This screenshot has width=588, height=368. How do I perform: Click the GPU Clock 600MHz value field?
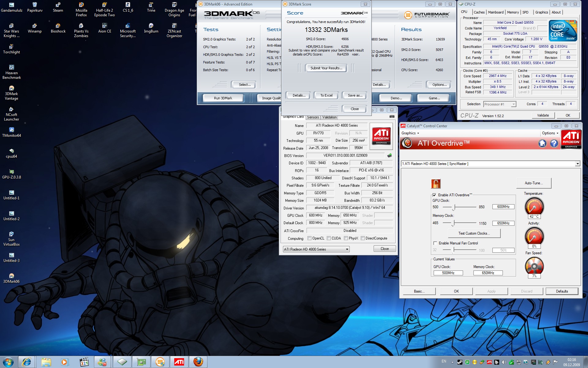503,207
